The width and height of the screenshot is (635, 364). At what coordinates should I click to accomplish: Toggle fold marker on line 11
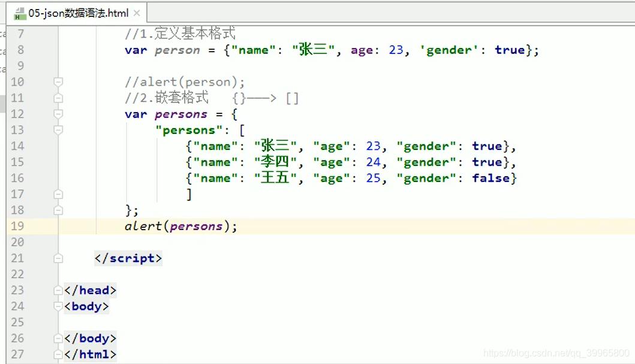click(58, 98)
